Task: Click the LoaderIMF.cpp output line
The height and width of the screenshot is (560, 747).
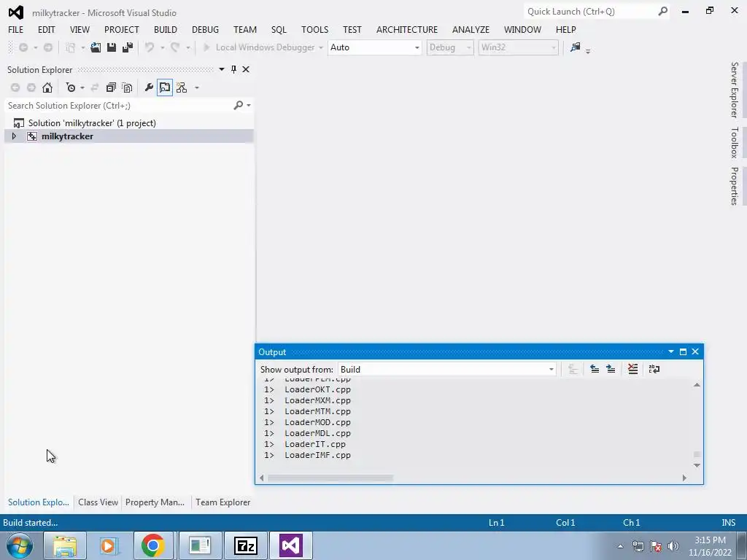Action: pyautogui.click(x=317, y=455)
